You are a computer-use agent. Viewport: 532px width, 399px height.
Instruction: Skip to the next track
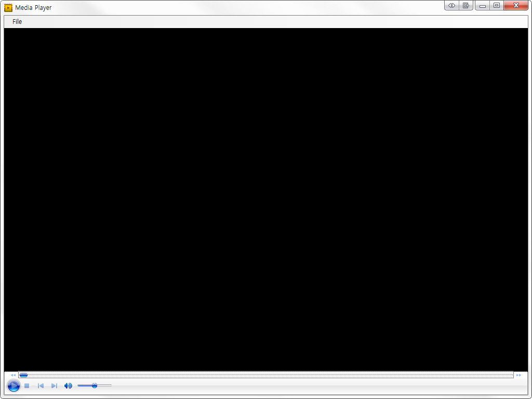tap(54, 386)
